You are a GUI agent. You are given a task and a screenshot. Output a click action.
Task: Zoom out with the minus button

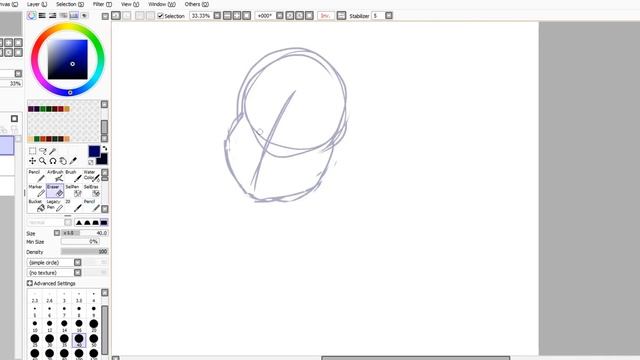(x=227, y=16)
